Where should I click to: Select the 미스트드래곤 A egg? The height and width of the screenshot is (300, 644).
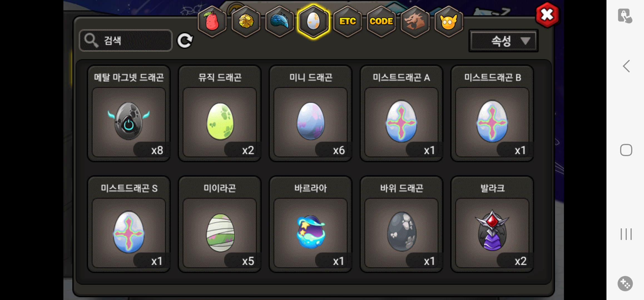click(401, 113)
